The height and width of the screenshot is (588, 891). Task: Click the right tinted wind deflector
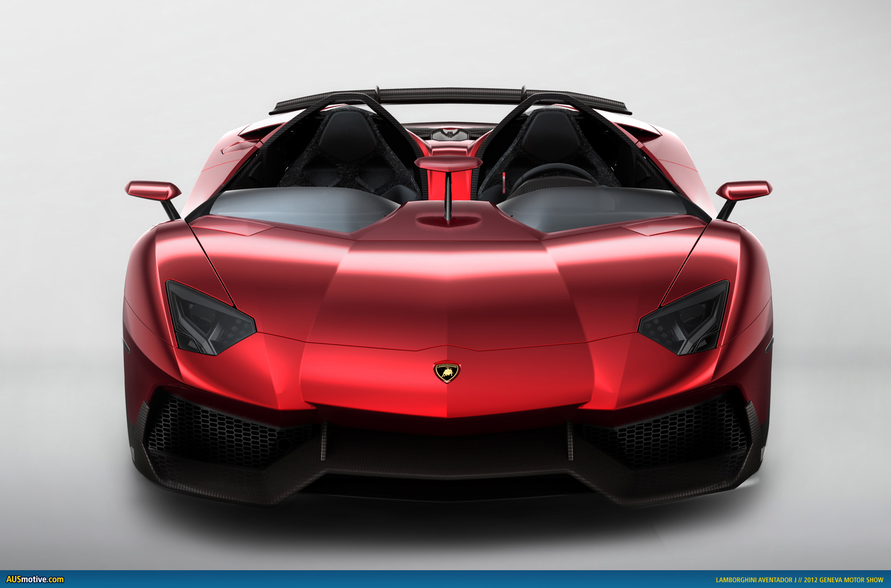point(593,207)
